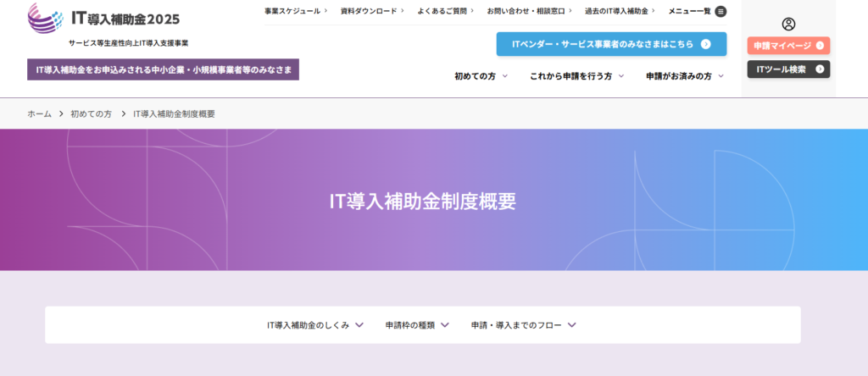Open 事業スケジュール link
This screenshot has width=868, height=376.
(x=296, y=11)
